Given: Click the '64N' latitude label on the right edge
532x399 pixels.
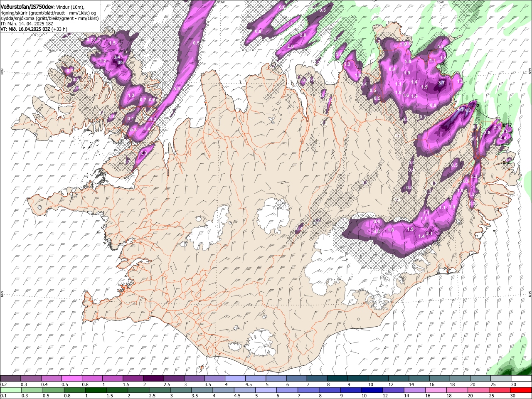Looking at the screenshot, I should pos(530,294).
